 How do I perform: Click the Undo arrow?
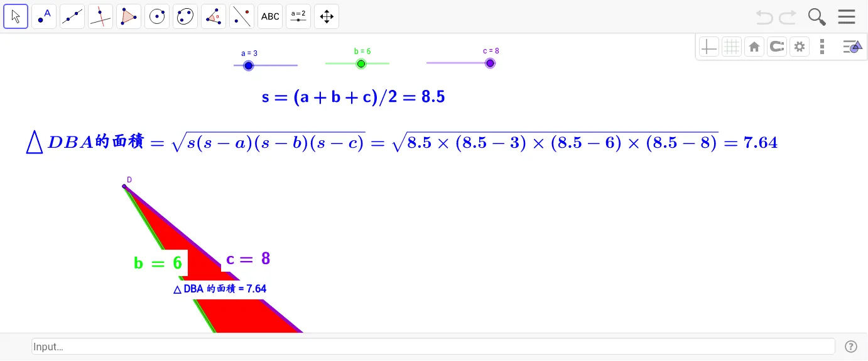tap(764, 16)
